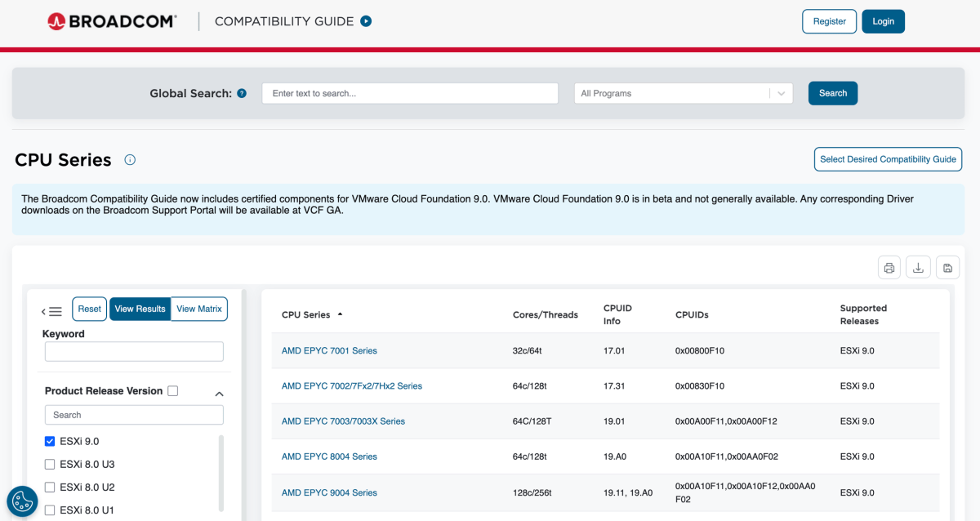
Task: Collapse the filter sidebar panel
Action: pyautogui.click(x=52, y=311)
